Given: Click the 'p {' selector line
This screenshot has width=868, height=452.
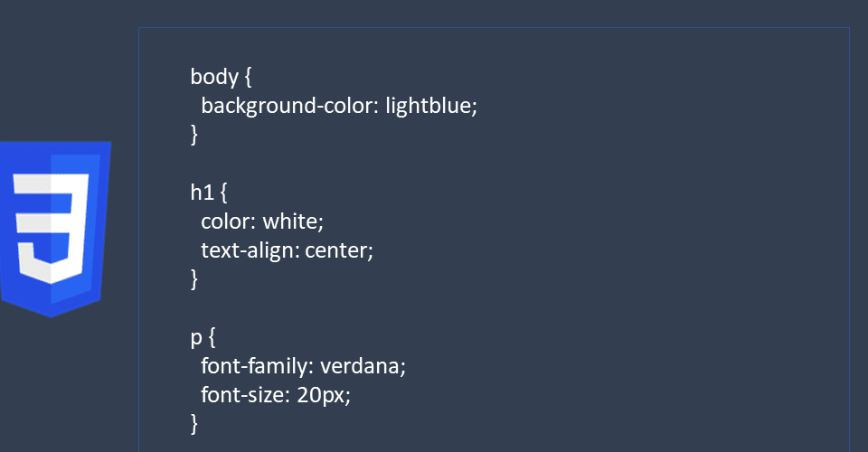Looking at the screenshot, I should tap(203, 337).
